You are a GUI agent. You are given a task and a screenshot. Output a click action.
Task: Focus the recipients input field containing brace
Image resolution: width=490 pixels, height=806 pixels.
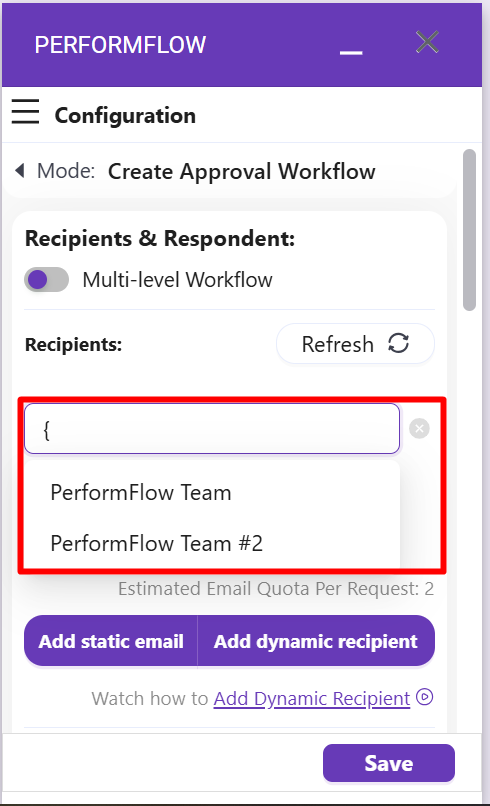(x=212, y=429)
